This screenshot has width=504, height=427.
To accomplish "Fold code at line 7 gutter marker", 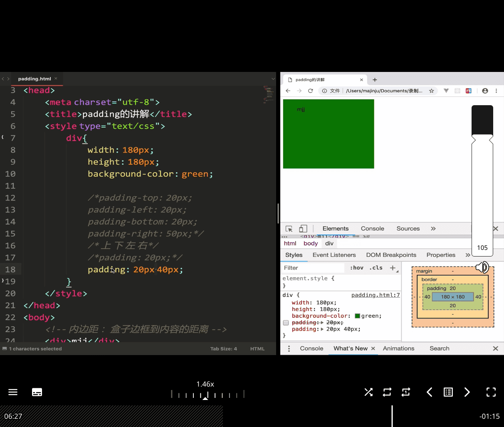I will 2,137.
